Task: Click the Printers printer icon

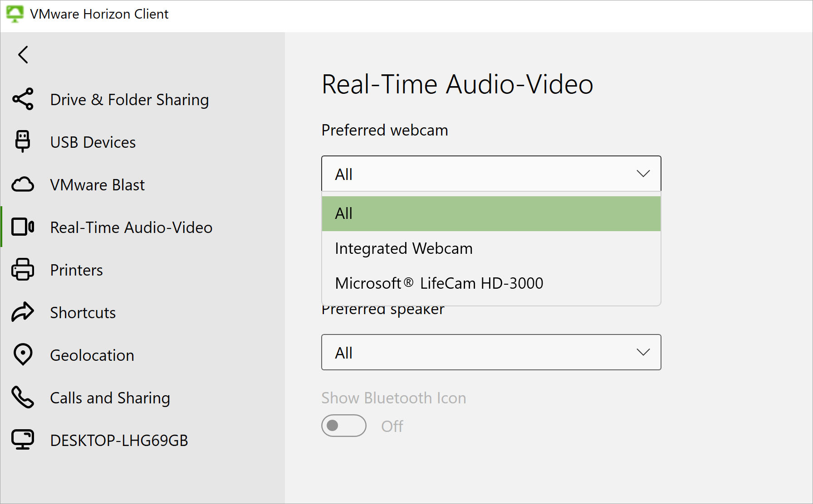Action: (x=23, y=269)
